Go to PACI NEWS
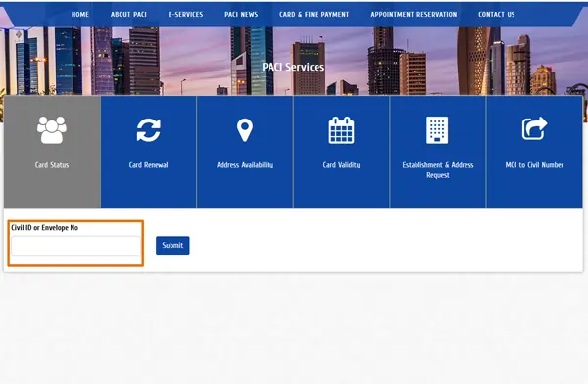Image resolution: width=588 pixels, height=384 pixels. (241, 15)
